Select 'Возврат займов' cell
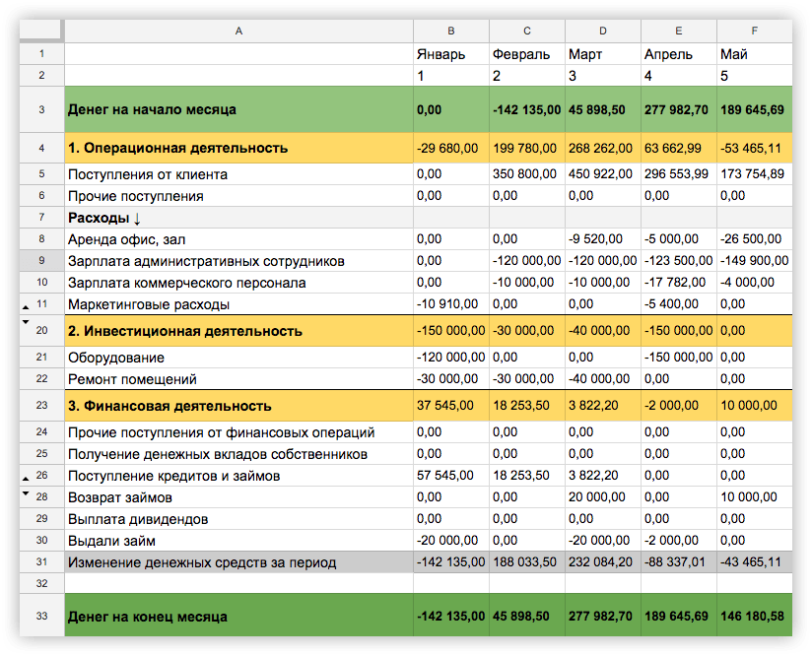Image resolution: width=812 pixels, height=656 pixels. click(x=238, y=497)
